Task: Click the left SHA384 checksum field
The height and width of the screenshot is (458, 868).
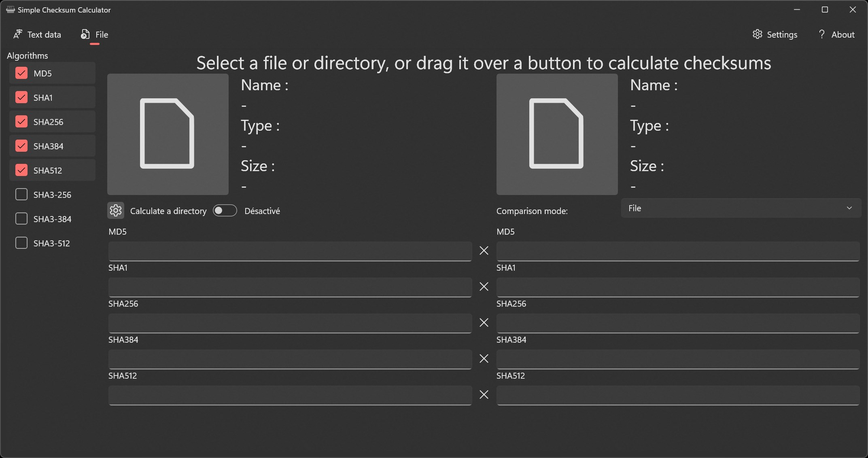Action: (290, 359)
